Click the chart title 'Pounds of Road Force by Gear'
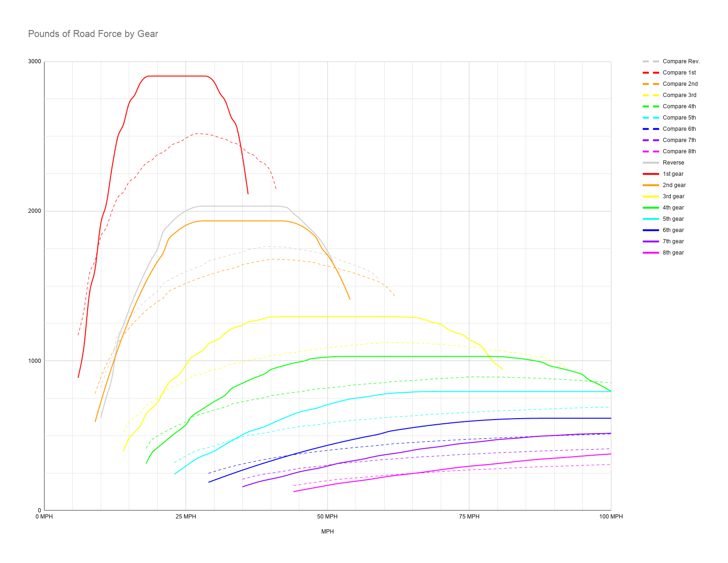The width and height of the screenshot is (728, 563). point(93,34)
